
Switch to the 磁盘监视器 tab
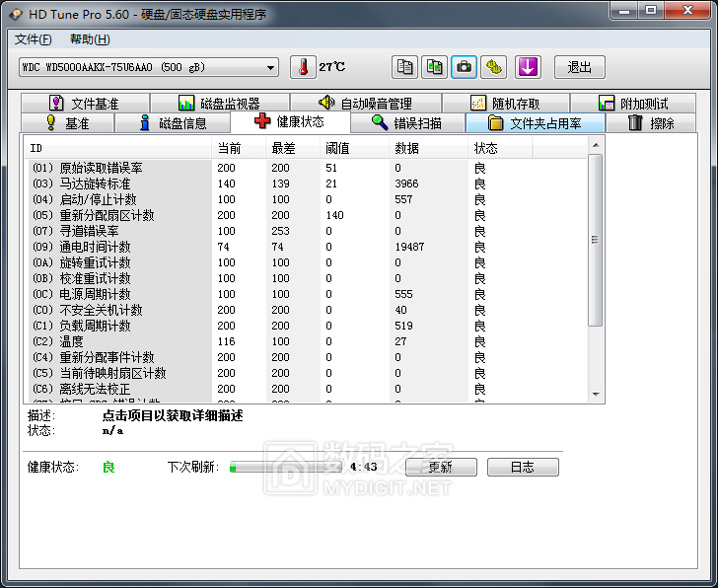tap(219, 104)
